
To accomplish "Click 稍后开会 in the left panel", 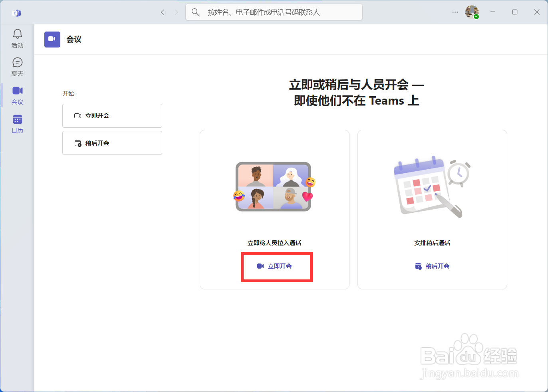I will tap(112, 143).
